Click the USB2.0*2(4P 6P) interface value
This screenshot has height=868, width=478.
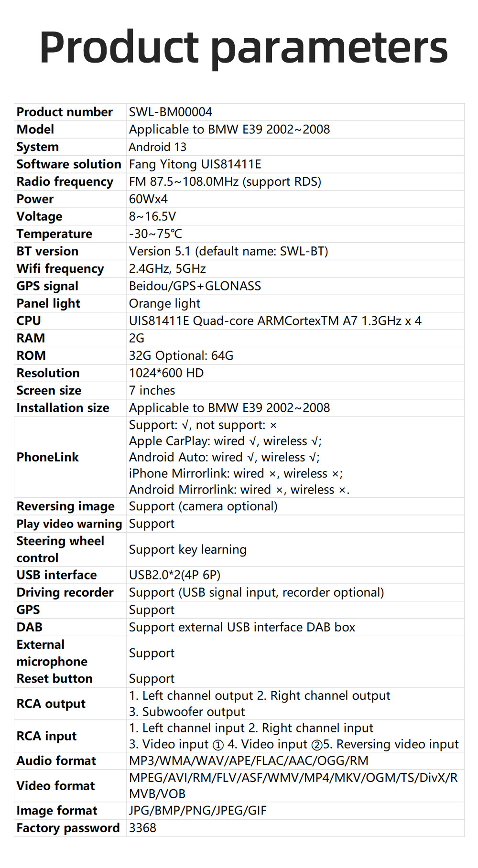[x=174, y=575]
